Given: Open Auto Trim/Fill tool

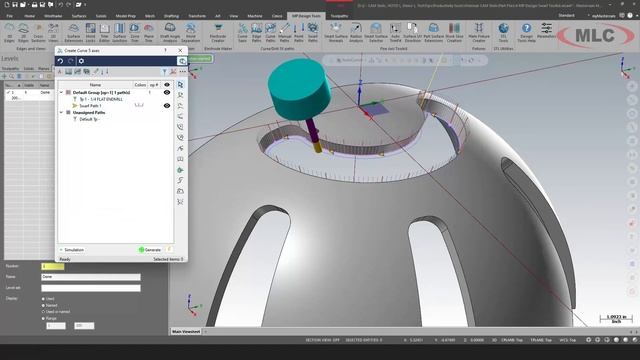Looking at the screenshot, I should pos(395,33).
